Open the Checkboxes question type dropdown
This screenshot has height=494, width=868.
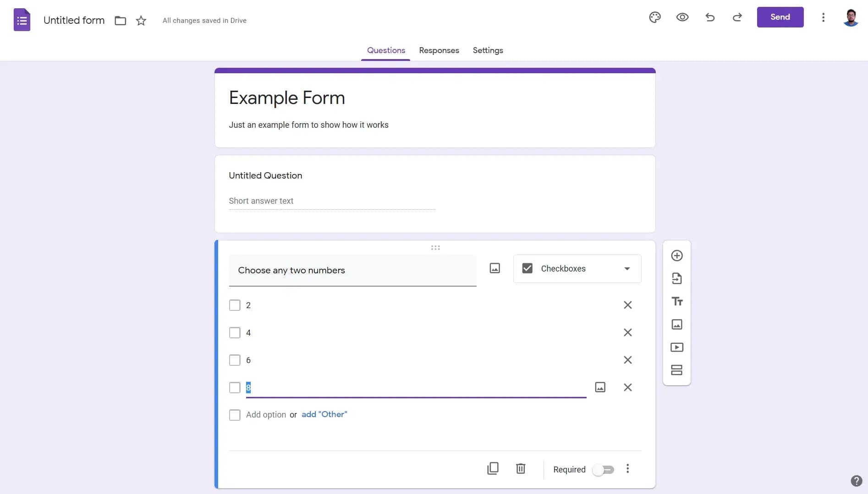click(x=577, y=269)
